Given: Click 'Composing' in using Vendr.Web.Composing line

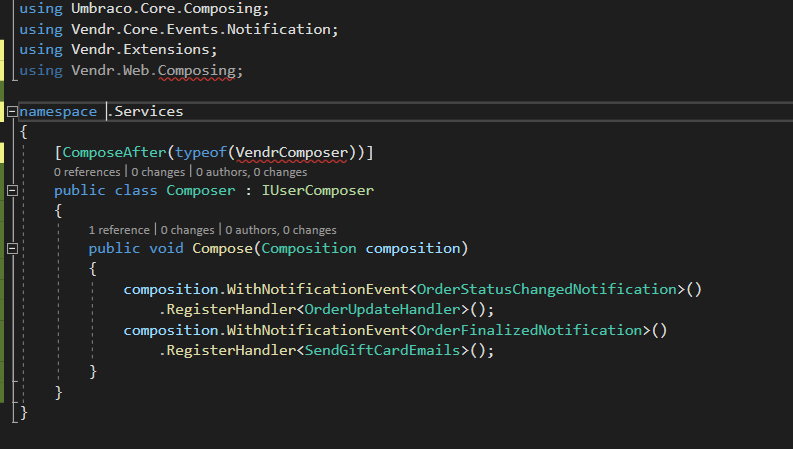Looking at the screenshot, I should point(197,70).
